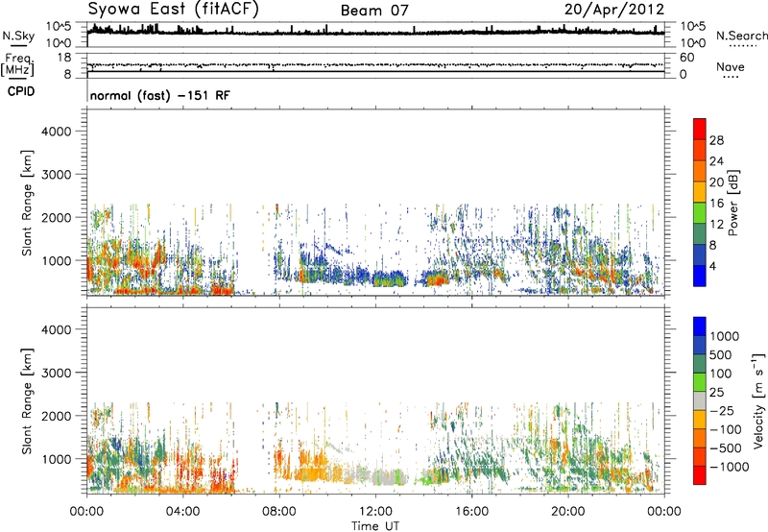Click the '-25' label on the velocity colorbar
The image size is (768, 532).
pyautogui.click(x=722, y=411)
